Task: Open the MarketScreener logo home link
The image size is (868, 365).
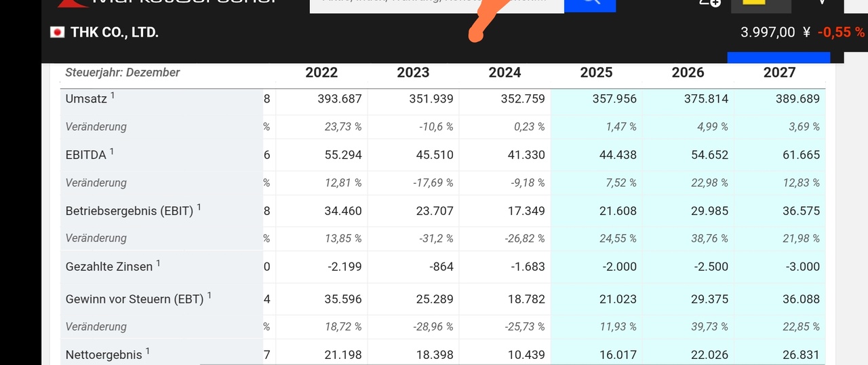Action: coord(166,3)
